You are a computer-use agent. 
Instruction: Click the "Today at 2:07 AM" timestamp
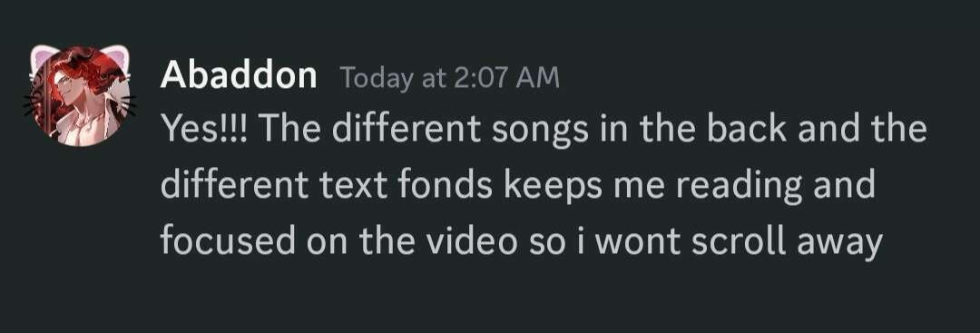click(449, 79)
